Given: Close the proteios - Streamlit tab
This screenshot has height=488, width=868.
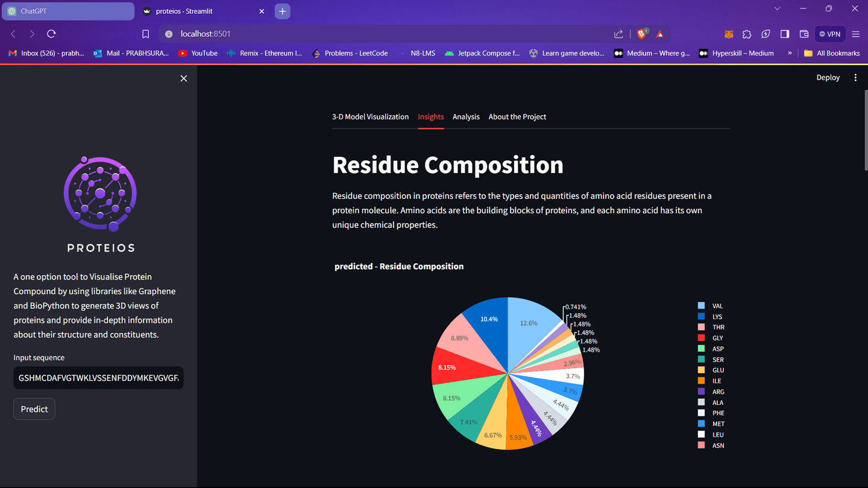Looking at the screenshot, I should coord(262,11).
